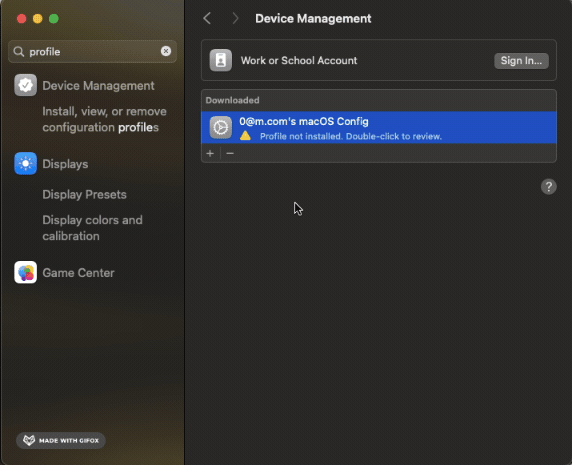Click the Downloaded section header
Screen dimensions: 572x465
pyautogui.click(x=232, y=100)
